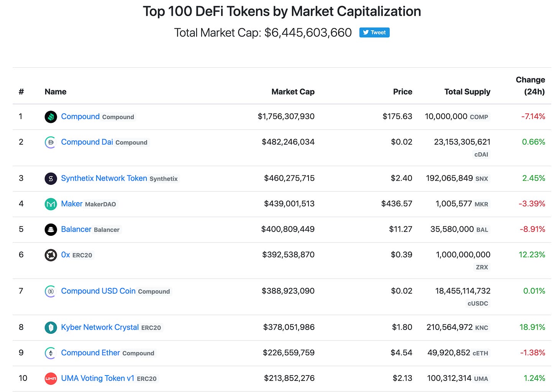The image size is (558, 392).
Task: Click the Kyber Network Crystal logo icon
Action: click(51, 328)
